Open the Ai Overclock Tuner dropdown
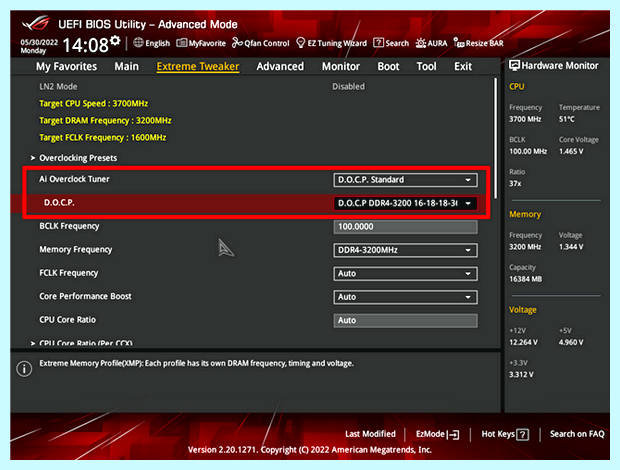This screenshot has width=620, height=470. point(405,180)
